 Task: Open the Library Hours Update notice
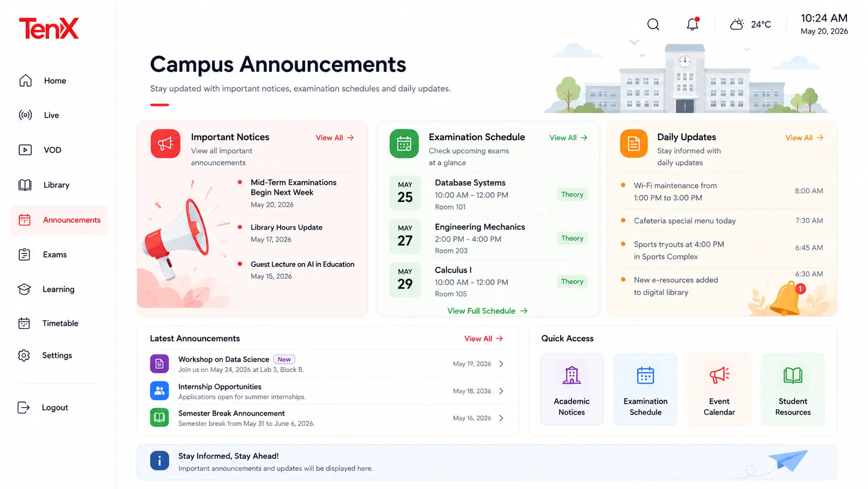pos(296,233)
